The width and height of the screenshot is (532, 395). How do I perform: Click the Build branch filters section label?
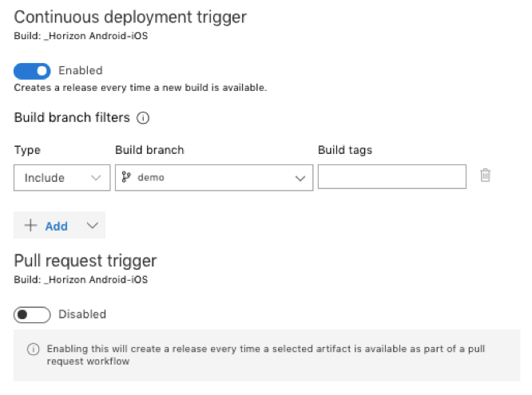click(x=72, y=117)
